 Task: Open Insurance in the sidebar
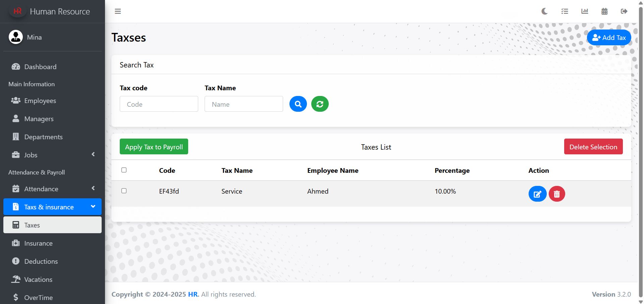click(x=52, y=243)
